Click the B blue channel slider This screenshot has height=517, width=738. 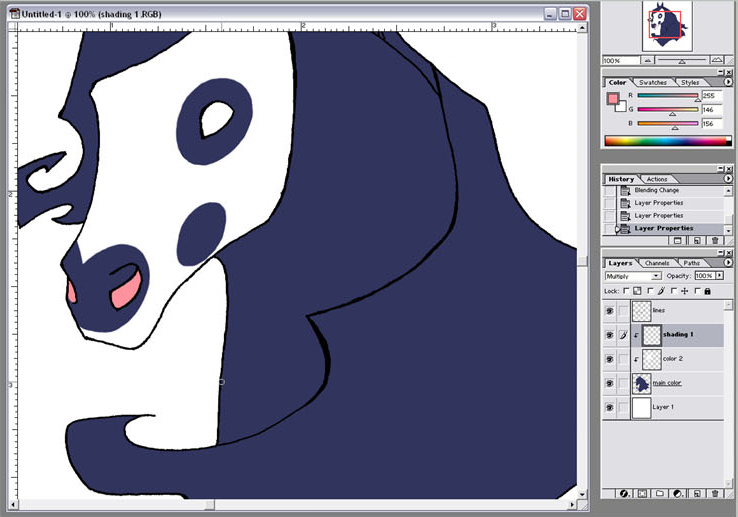[x=667, y=123]
